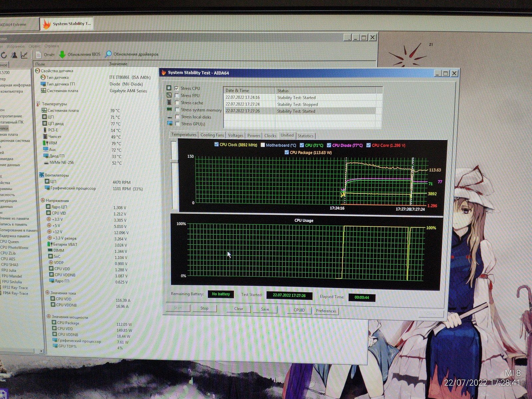Toggle the CPU Diode graph legend checkbox
This screenshot has height=399, width=532.
click(329, 145)
